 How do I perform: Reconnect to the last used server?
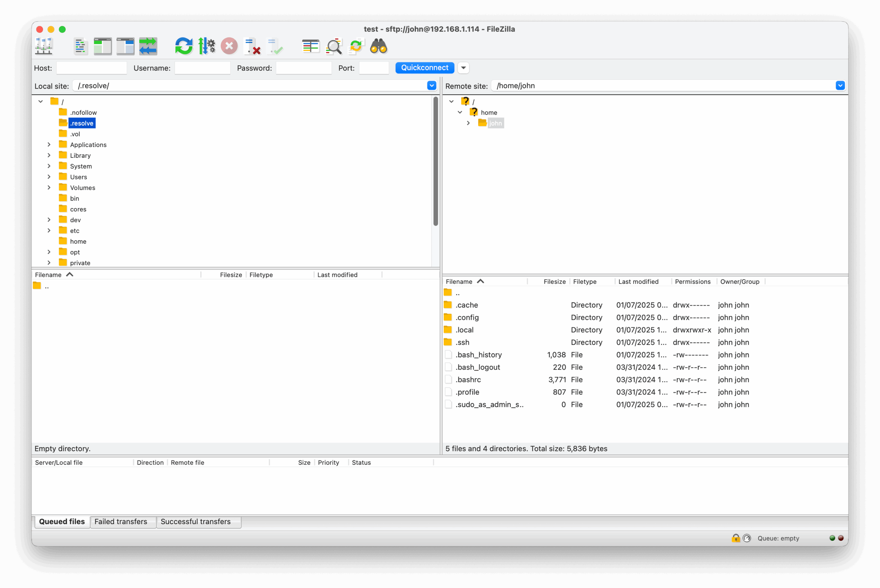275,46
